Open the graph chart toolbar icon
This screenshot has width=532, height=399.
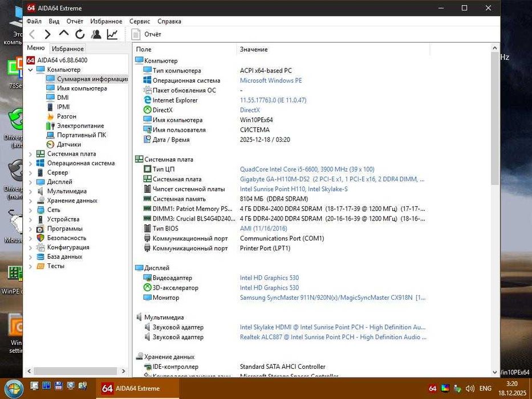click(112, 34)
